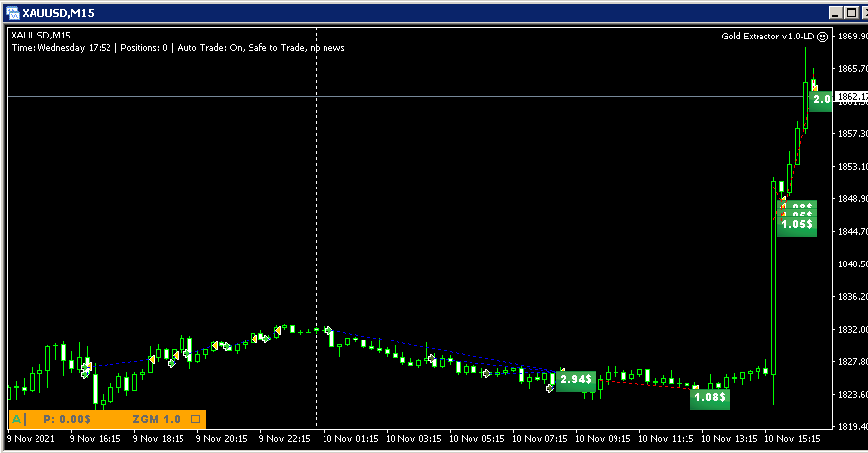The width and height of the screenshot is (868, 453).
Task: Click the 1848.90 price scale label
Action: (853, 198)
